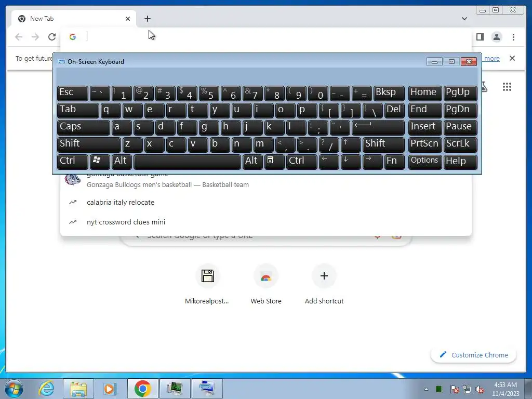
Task: Open Windows Media Player in taskbar
Action: click(110, 389)
